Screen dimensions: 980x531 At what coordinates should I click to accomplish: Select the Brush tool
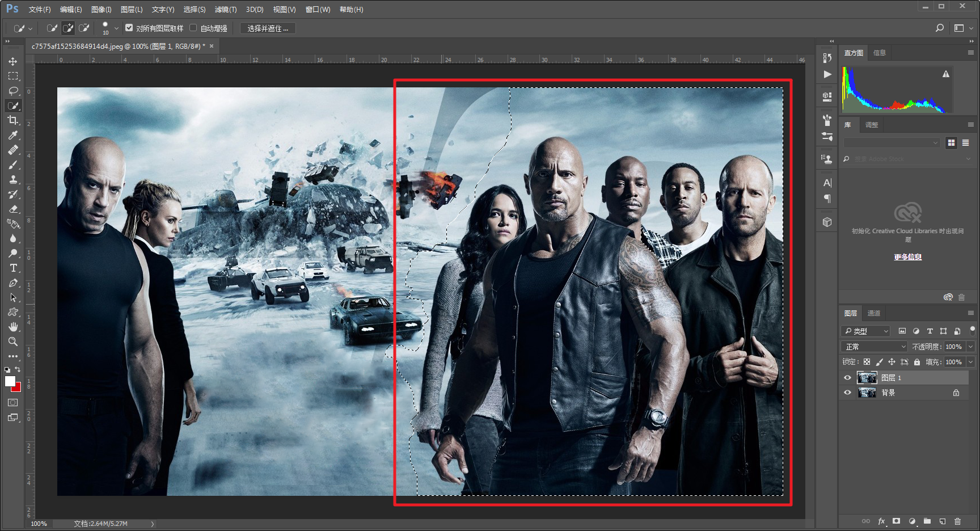[13, 165]
